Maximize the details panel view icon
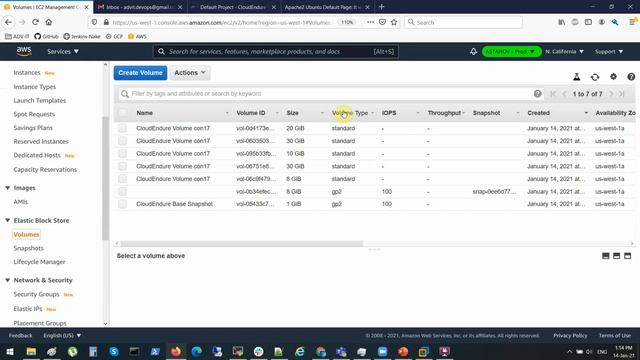 click(628, 256)
